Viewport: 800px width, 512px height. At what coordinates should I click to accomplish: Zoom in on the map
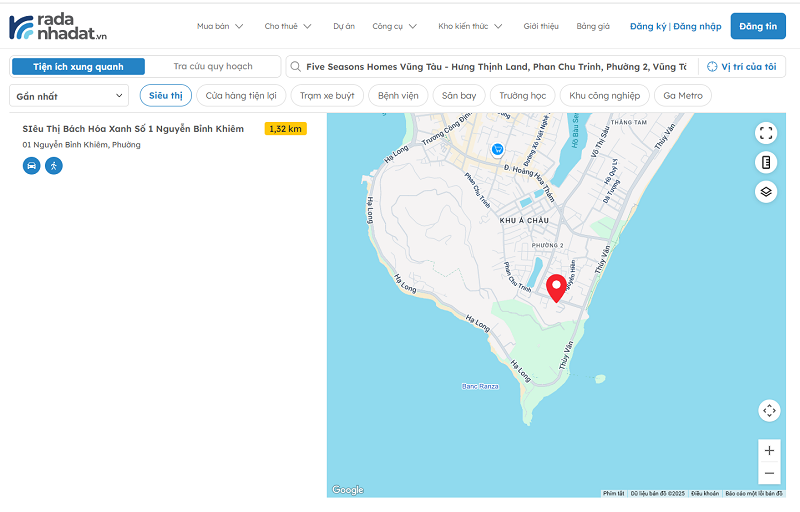pyautogui.click(x=768, y=451)
